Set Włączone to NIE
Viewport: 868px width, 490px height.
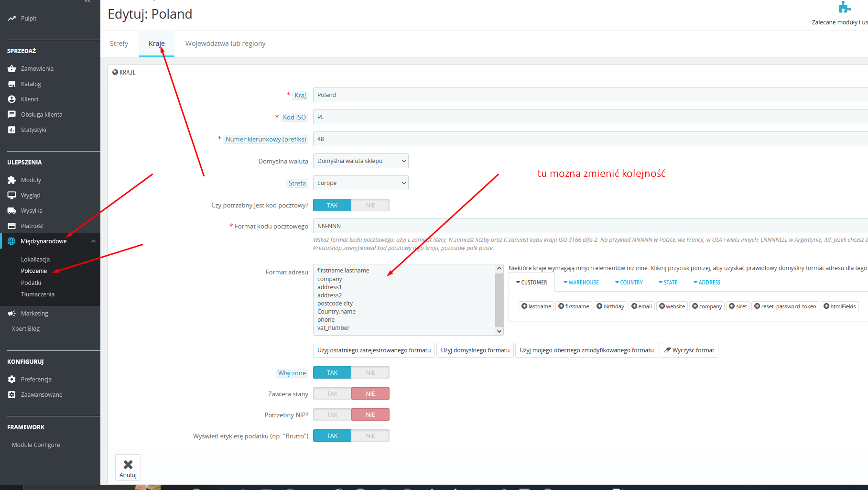pos(370,373)
